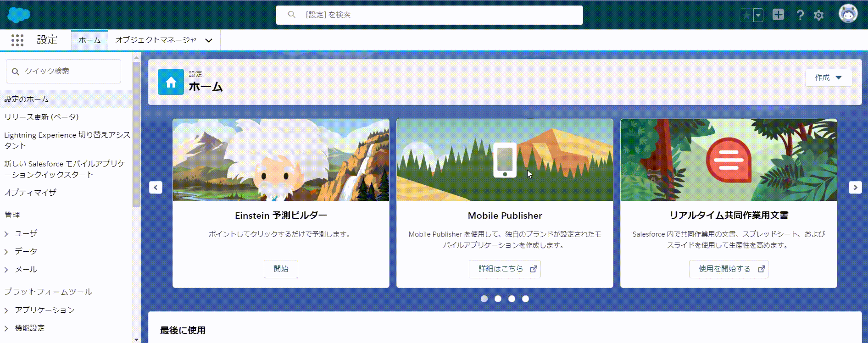Click the 機能設定 label in the sidebar
Image resolution: width=868 pixels, height=343 pixels.
30,328
